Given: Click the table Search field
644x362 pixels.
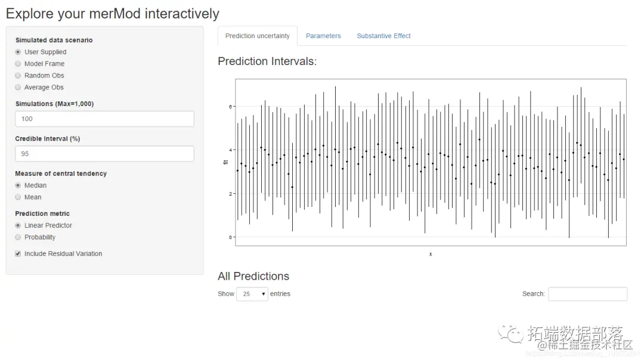Looking at the screenshot, I should point(587,294).
